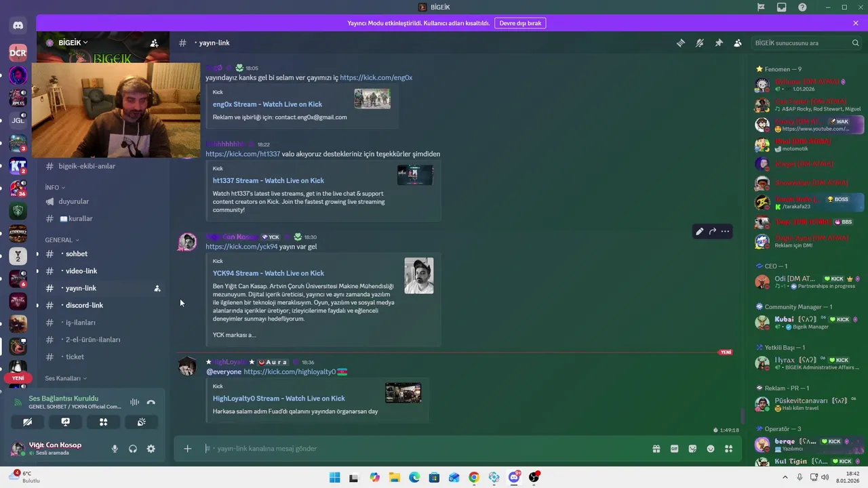
Task: Dismiss the Yayıncı Modu banner
Action: pos(856,23)
